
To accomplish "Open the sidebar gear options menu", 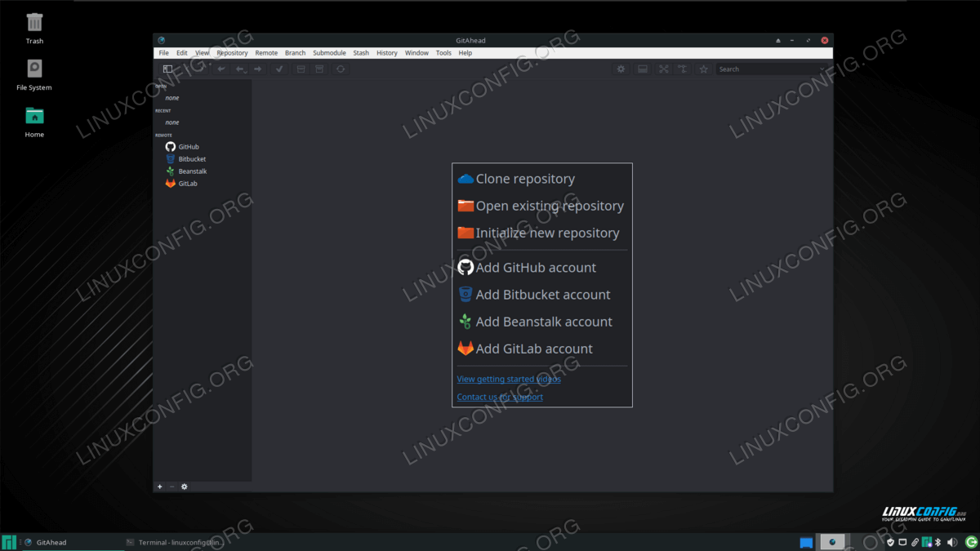I will click(184, 487).
